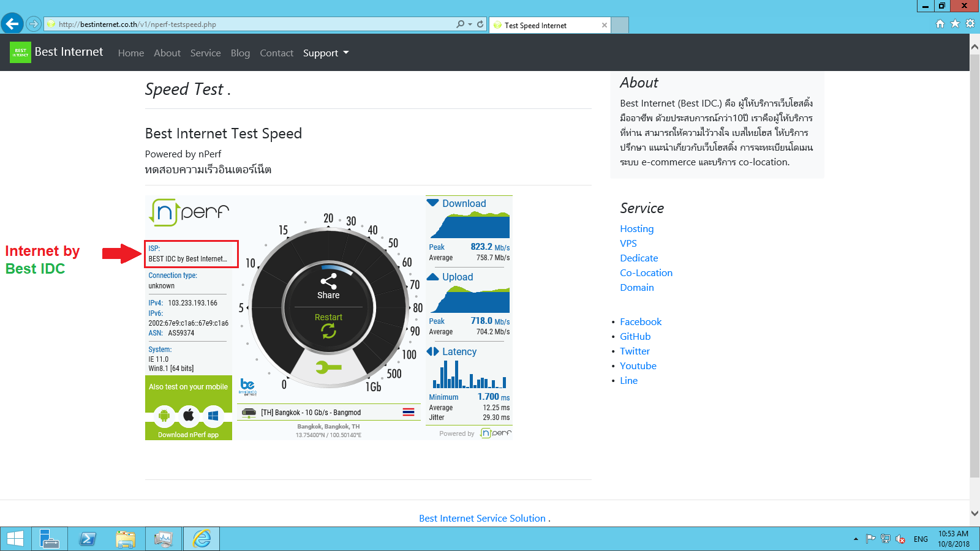Visit the Twitter link
The height and width of the screenshot is (551, 980).
635,351
